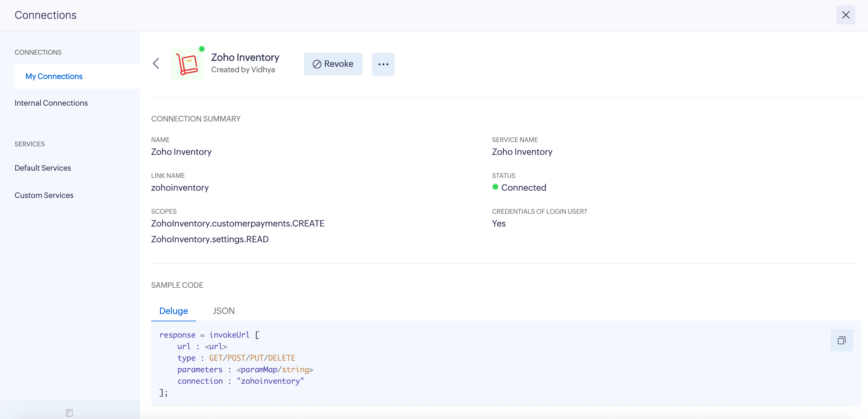Open My Connections in sidebar
Viewport: 868px width, 419px height.
[x=54, y=76]
